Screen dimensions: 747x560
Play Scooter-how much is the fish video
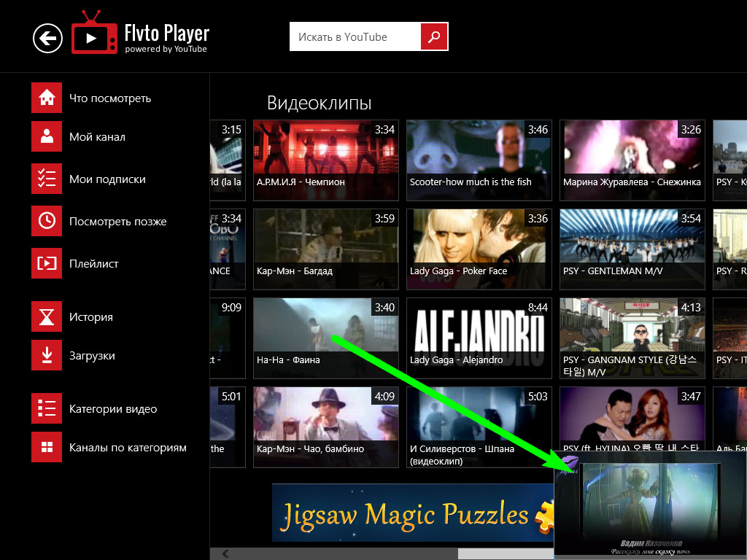coord(479,160)
